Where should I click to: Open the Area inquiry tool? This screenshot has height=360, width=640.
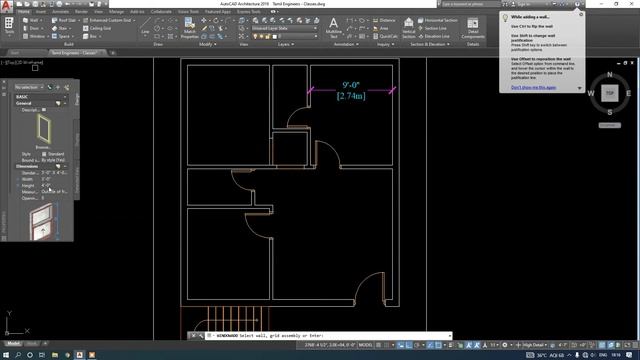click(380, 28)
